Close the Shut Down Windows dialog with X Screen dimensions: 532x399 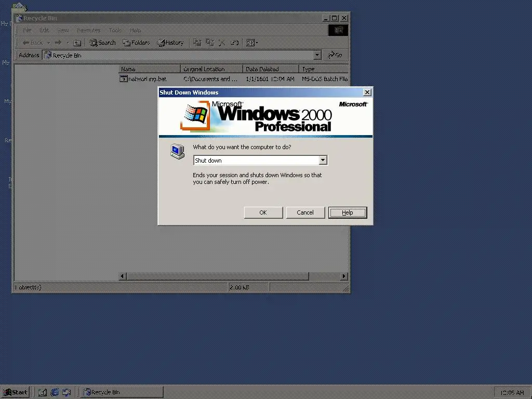[367, 92]
